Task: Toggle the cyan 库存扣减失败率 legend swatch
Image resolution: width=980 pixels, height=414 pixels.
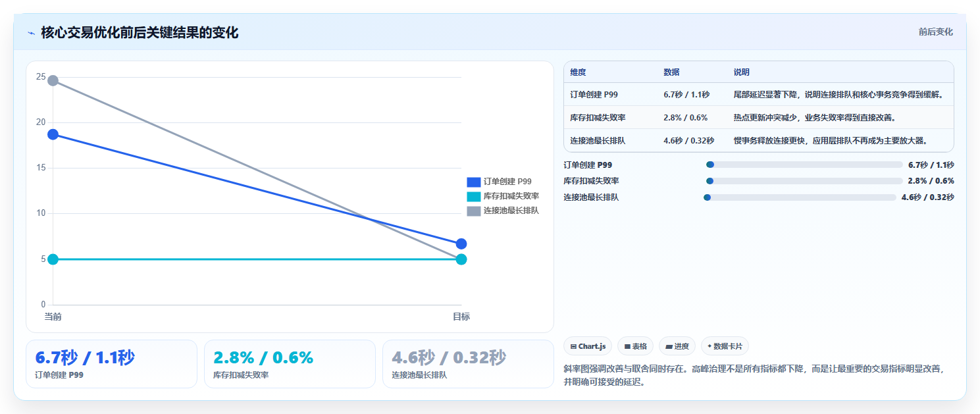Action: pos(474,196)
